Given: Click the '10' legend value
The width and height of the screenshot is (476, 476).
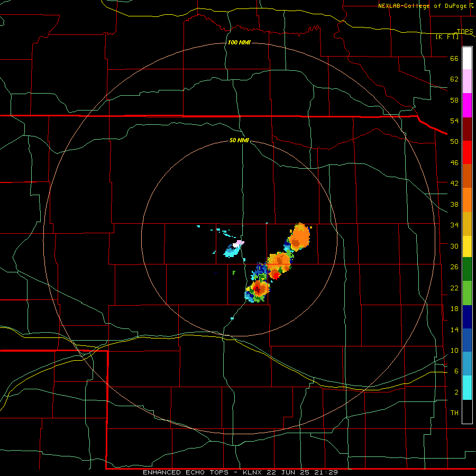Looking at the screenshot, I should click(x=454, y=351).
